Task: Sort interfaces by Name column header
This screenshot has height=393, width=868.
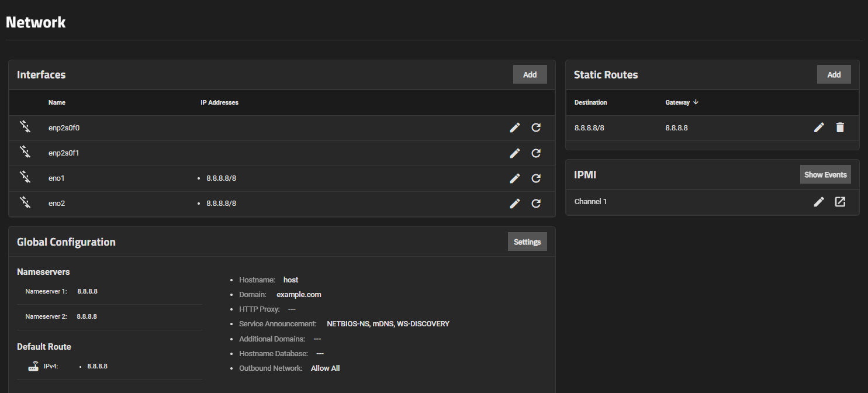Action: (57, 102)
